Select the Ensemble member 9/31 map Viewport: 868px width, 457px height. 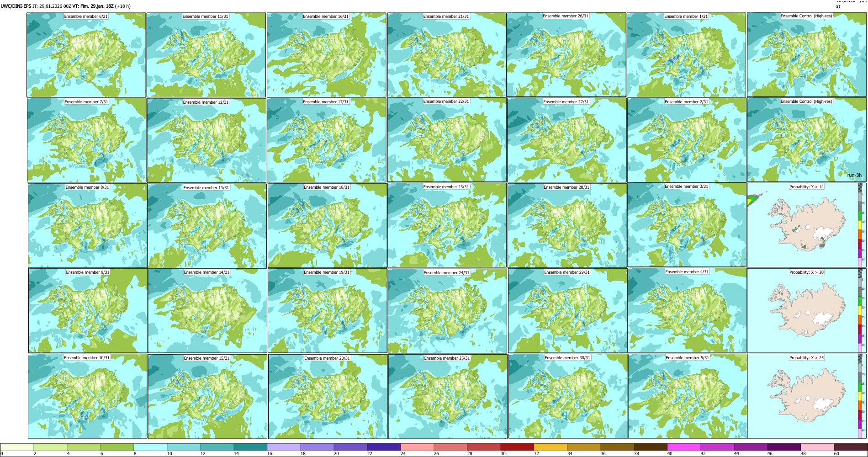point(88,310)
